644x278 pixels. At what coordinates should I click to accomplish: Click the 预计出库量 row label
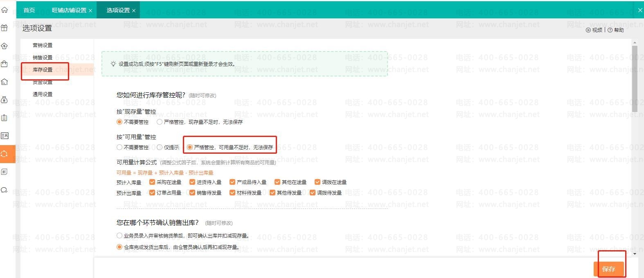(129, 193)
